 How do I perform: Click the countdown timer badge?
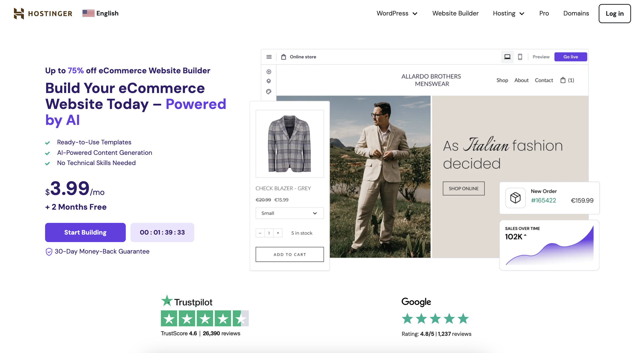tap(162, 232)
